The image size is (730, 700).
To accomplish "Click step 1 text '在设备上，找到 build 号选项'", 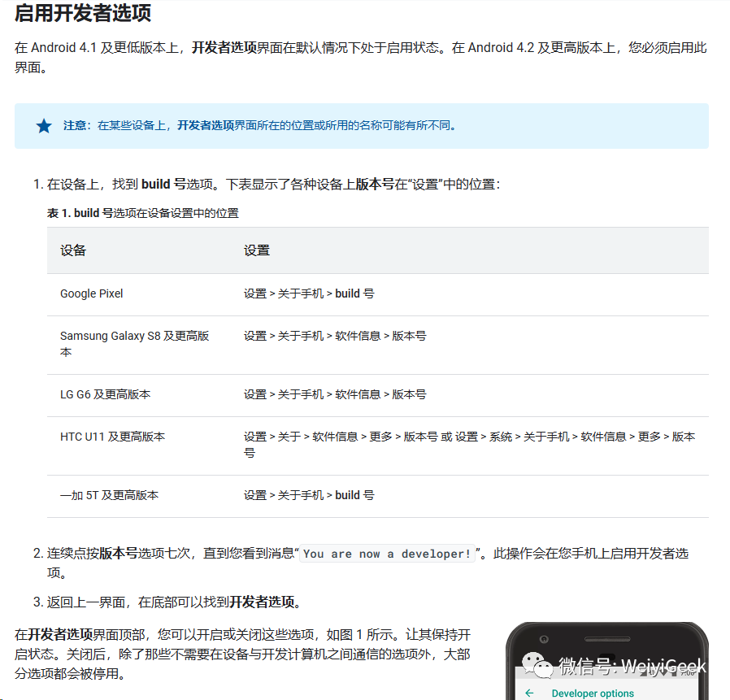I will (x=273, y=185).
